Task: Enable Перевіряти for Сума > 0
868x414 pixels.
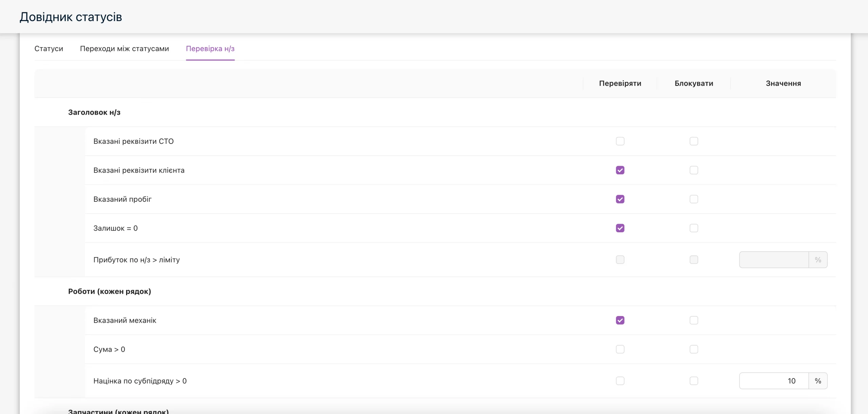Action: (x=620, y=349)
